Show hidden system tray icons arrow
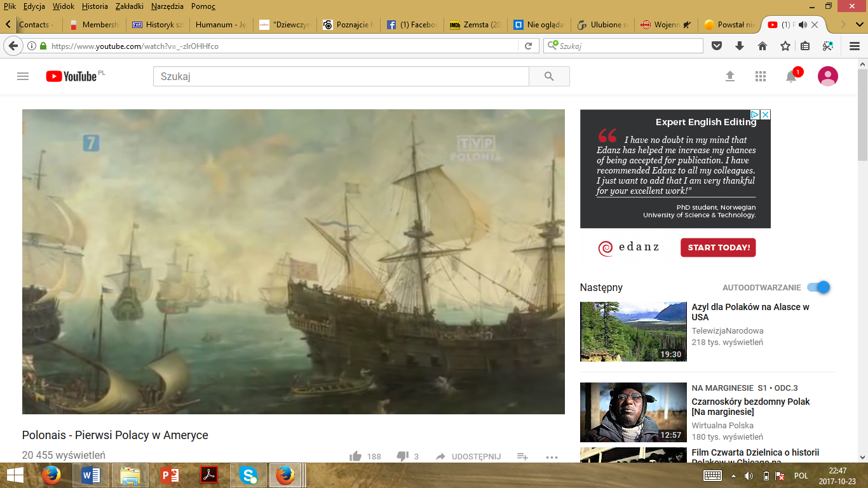This screenshot has height=488, width=868. pos(733,475)
